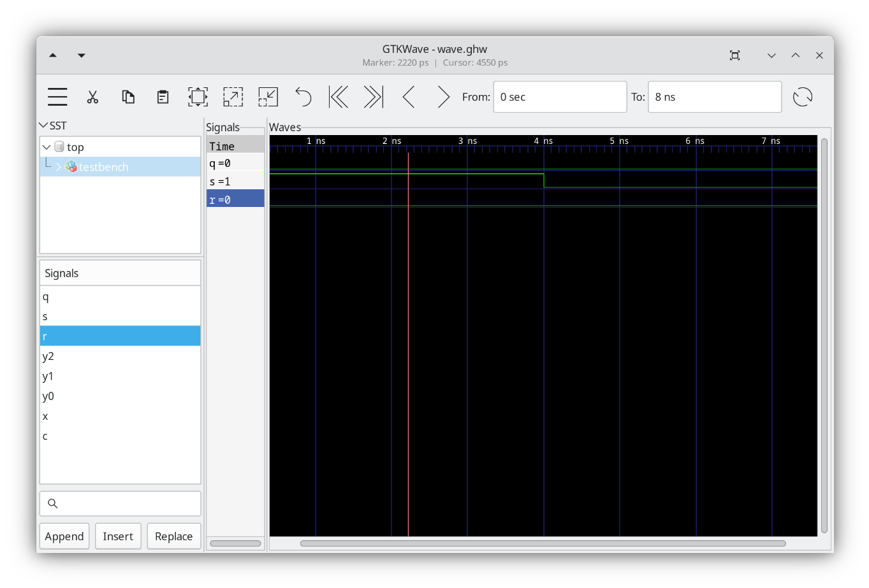Click the Replace button
Screen dimensions: 869x588
[173, 536]
